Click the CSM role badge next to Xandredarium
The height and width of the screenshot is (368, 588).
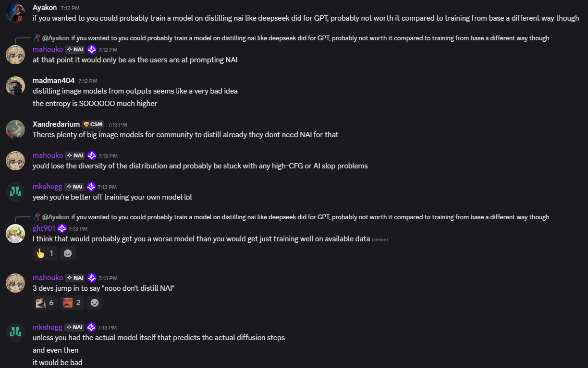[x=93, y=124]
